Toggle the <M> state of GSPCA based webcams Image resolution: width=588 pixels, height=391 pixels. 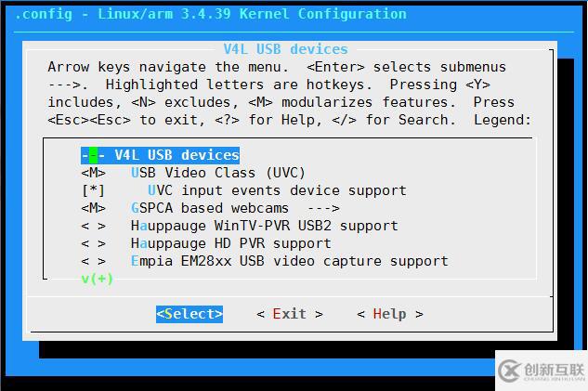[x=94, y=208]
